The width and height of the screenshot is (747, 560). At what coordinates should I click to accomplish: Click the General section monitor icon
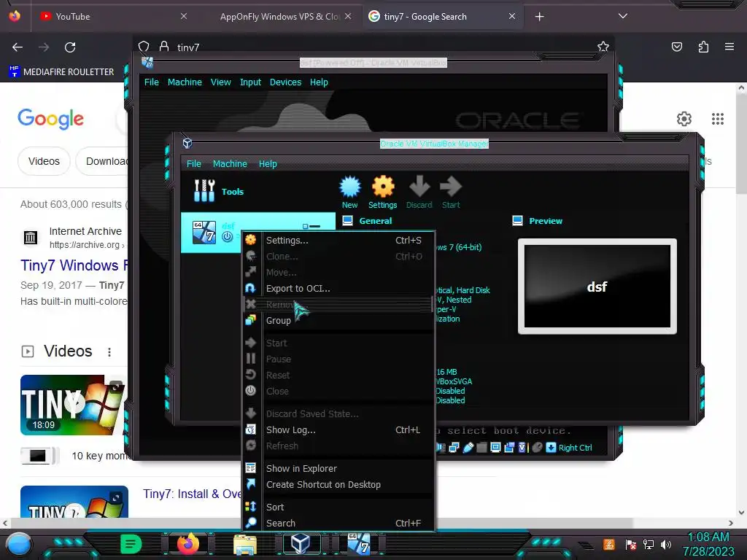348,220
